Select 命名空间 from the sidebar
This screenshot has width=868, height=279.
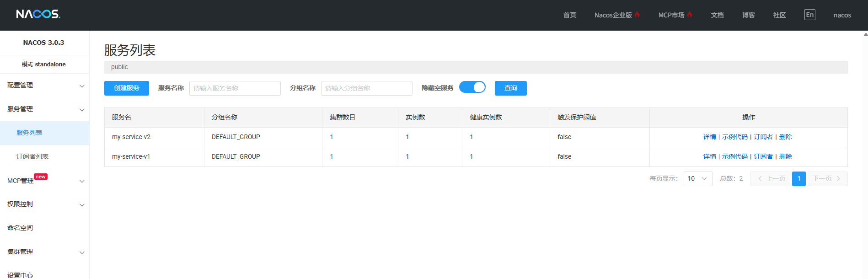[20, 228]
